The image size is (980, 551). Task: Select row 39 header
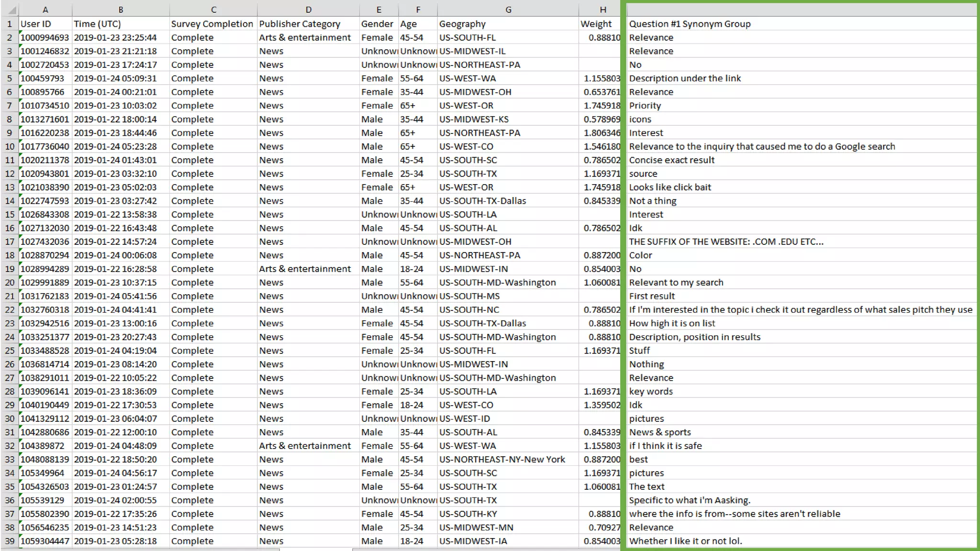9,541
